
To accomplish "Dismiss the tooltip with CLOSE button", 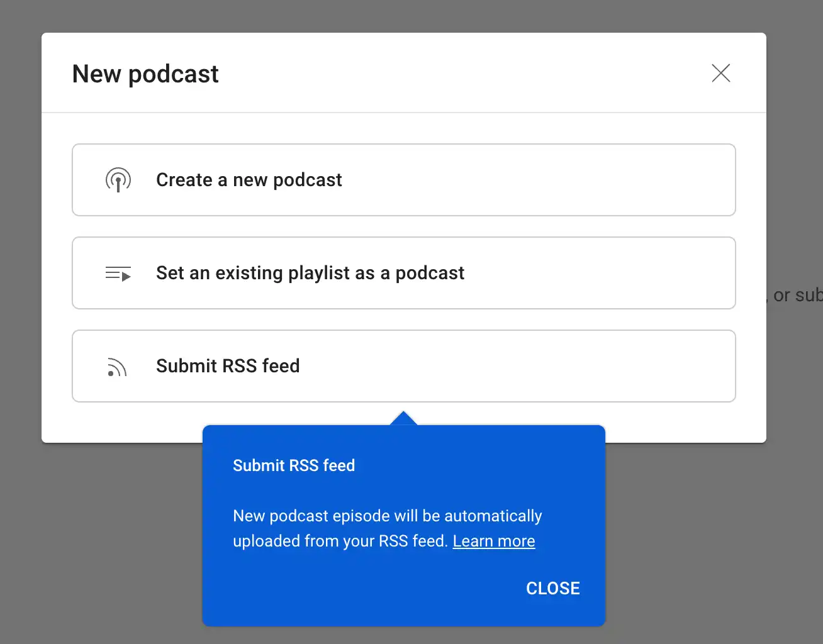I will pyautogui.click(x=553, y=588).
